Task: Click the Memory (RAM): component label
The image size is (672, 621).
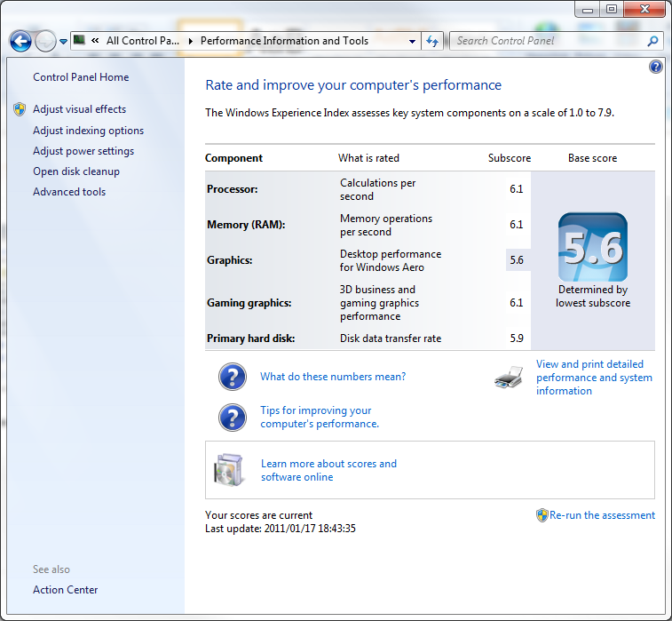Action: coord(246,225)
